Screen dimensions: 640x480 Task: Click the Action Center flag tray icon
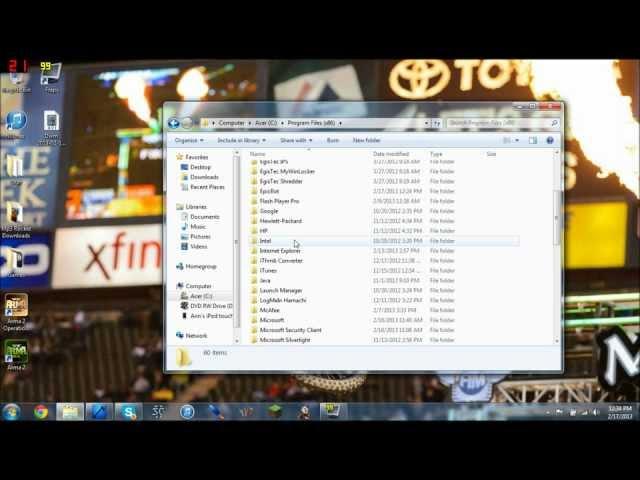click(560, 412)
